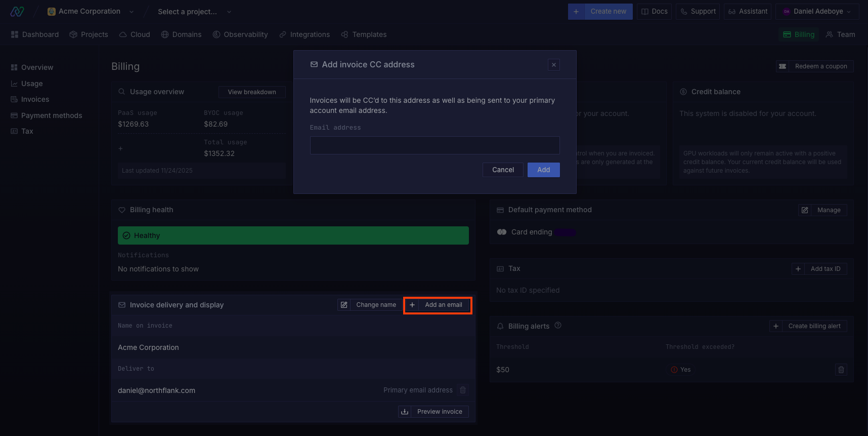Screen dimensions: 868x436
Task: Click the daniel@northflank.com email text
Action: coord(156,390)
